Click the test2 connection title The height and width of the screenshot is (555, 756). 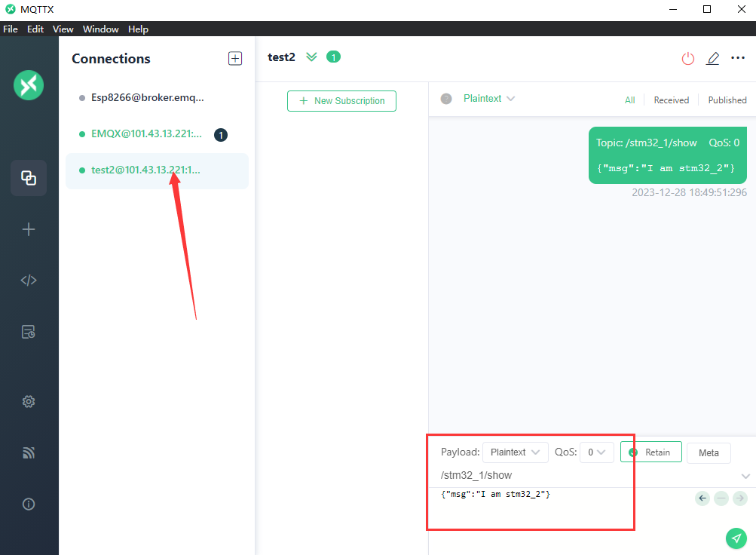(x=281, y=57)
